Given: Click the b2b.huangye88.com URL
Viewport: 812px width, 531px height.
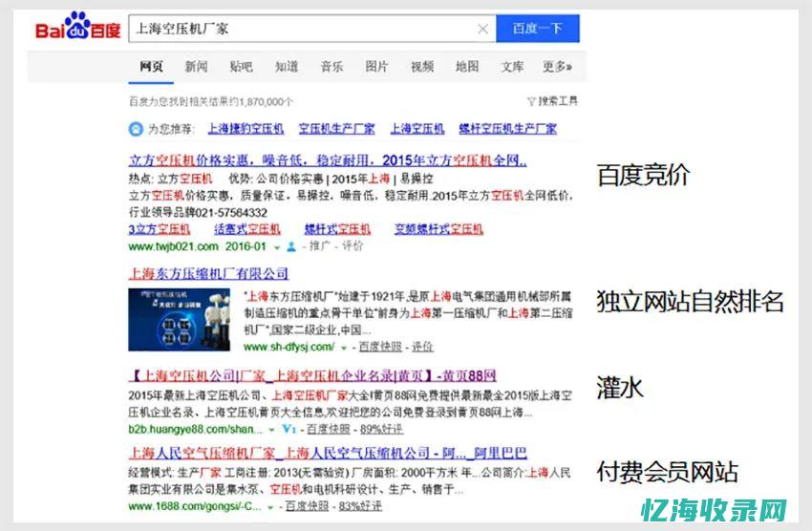Looking at the screenshot, I should tap(195, 429).
